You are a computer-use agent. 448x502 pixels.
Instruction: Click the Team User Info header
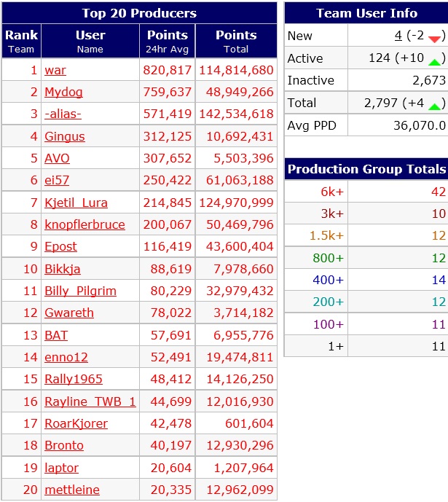[366, 13]
